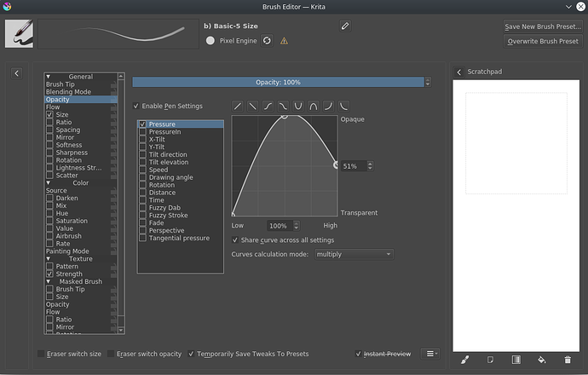Viewport: 588px width, 375px height.
Task: Toggle the Enable Pen Settings checkbox
Action: point(137,106)
